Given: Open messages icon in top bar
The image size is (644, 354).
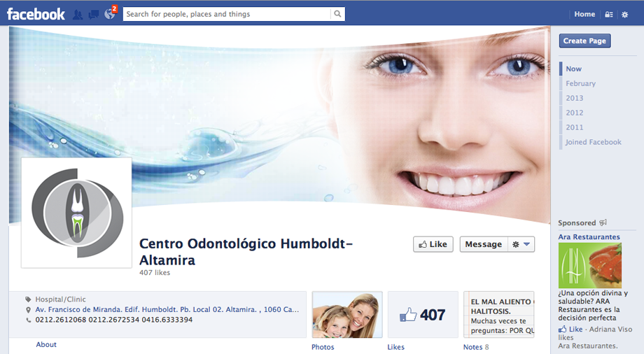Looking at the screenshot, I should (94, 15).
